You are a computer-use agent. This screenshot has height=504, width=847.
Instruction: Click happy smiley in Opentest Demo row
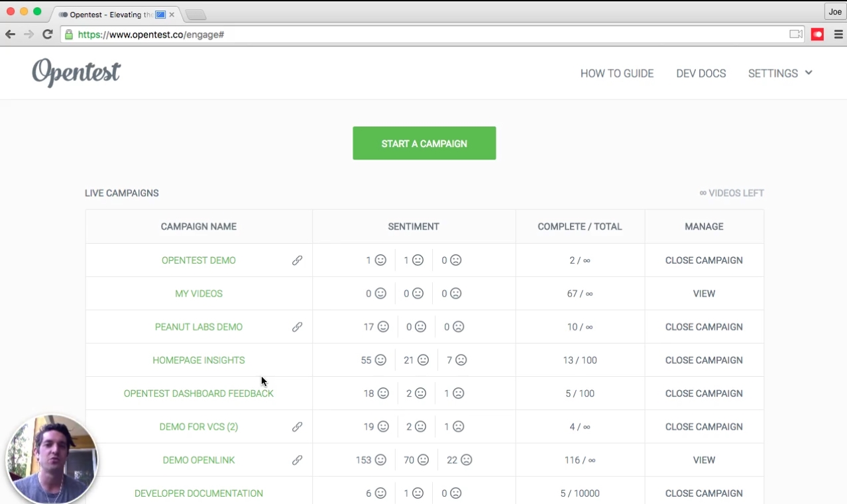click(x=380, y=260)
